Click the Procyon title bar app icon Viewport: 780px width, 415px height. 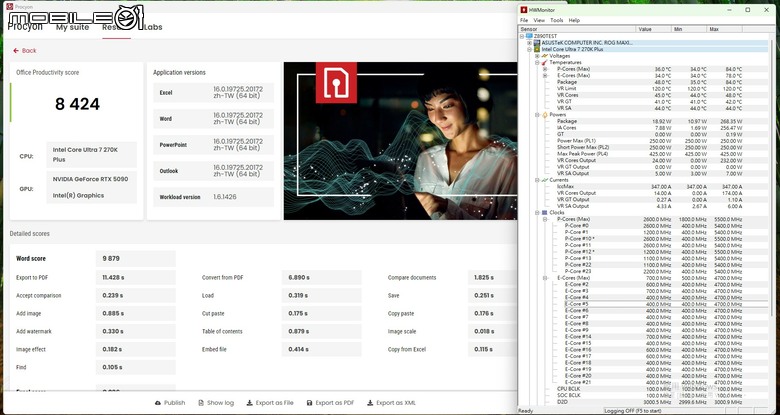coord(9,6)
